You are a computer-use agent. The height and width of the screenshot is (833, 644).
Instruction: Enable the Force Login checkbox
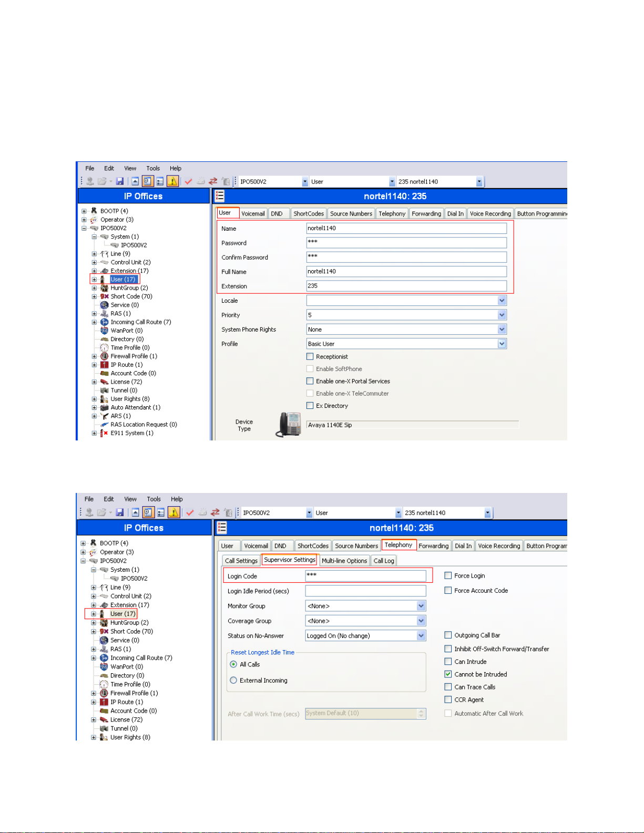(x=448, y=575)
